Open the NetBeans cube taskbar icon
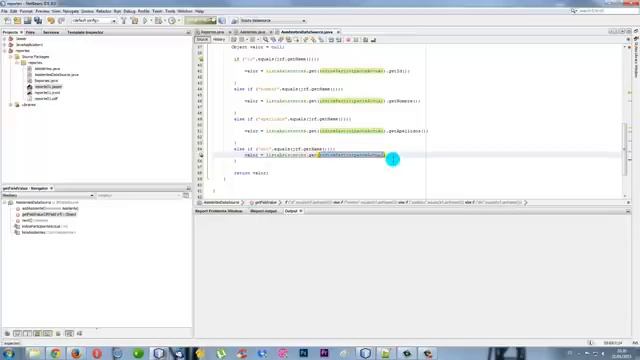 159,353
